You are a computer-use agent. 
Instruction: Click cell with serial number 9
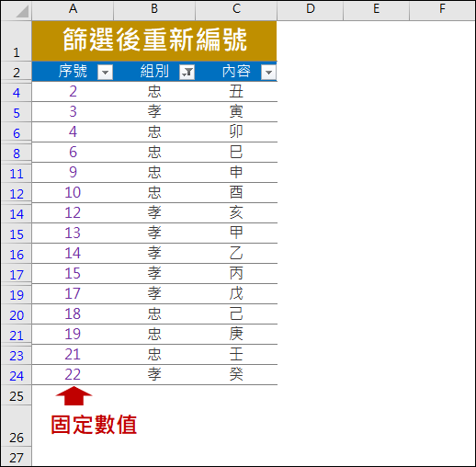pyautogui.click(x=73, y=173)
